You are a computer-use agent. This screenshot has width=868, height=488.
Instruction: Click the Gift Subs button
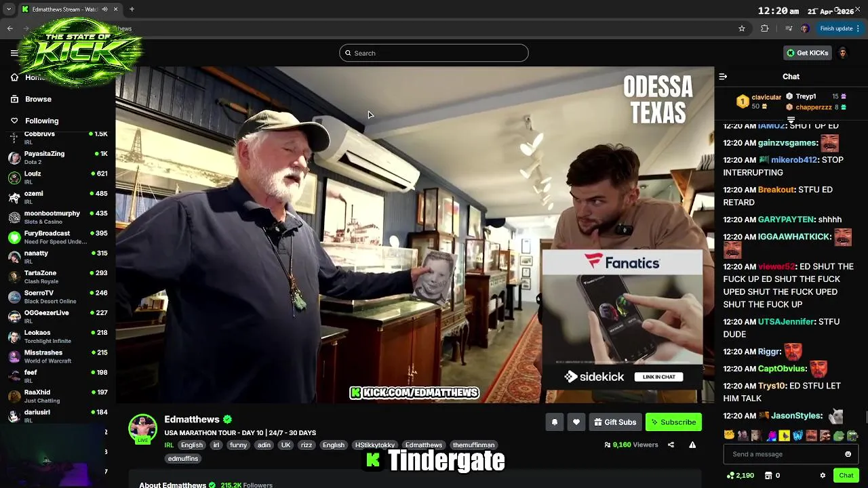pyautogui.click(x=615, y=422)
